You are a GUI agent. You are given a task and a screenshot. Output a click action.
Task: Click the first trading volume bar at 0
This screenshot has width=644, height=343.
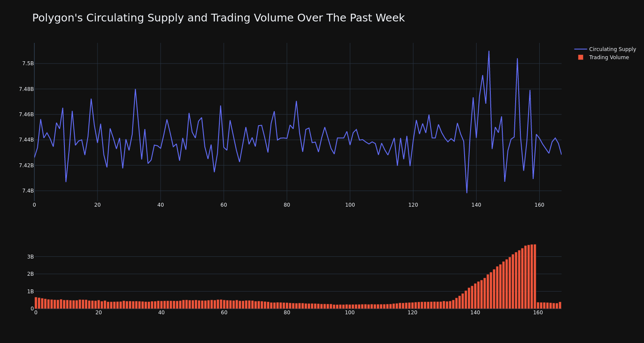[x=36, y=303]
